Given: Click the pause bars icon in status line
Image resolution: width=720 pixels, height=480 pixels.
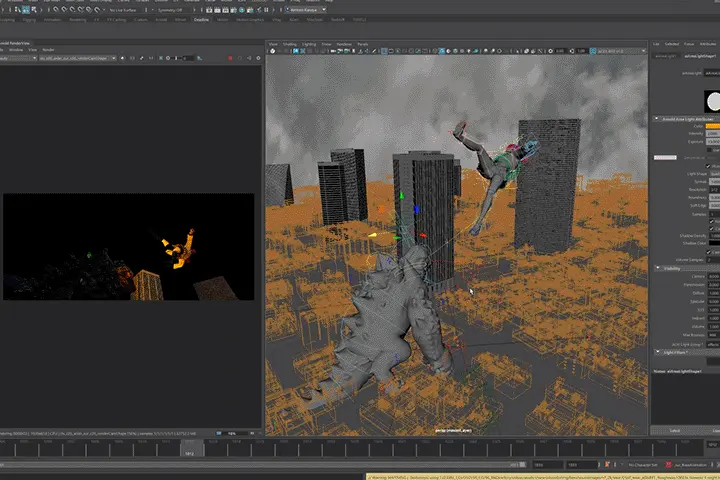Looking at the screenshot, I should click(266, 10).
